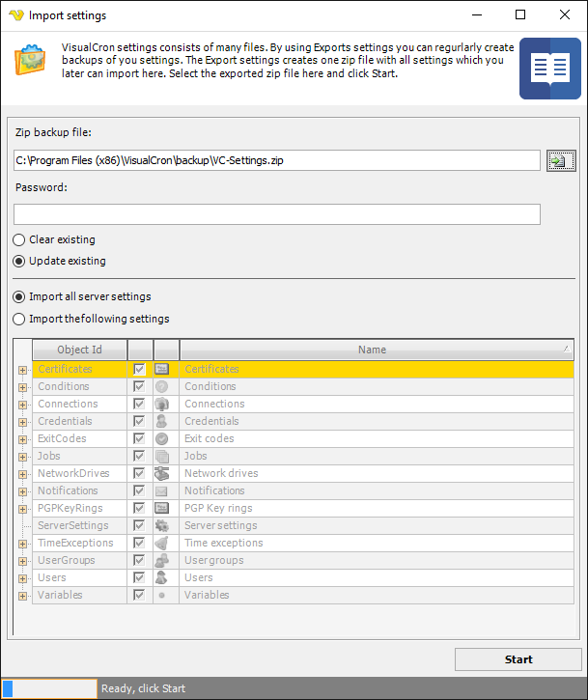The width and height of the screenshot is (588, 700).
Task: Expand the TimeExceptions tree node
Action: (22, 545)
